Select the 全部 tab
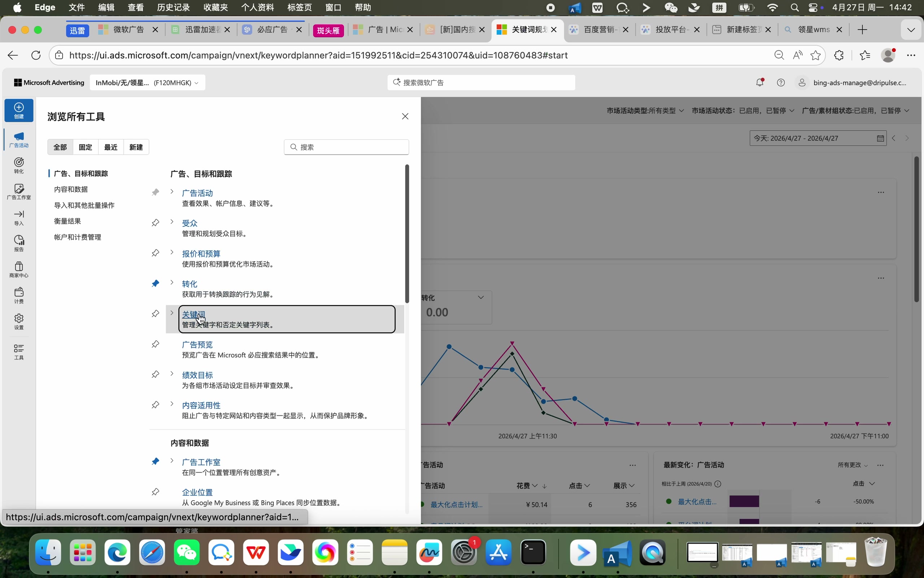This screenshot has width=924, height=578. pos(60,147)
